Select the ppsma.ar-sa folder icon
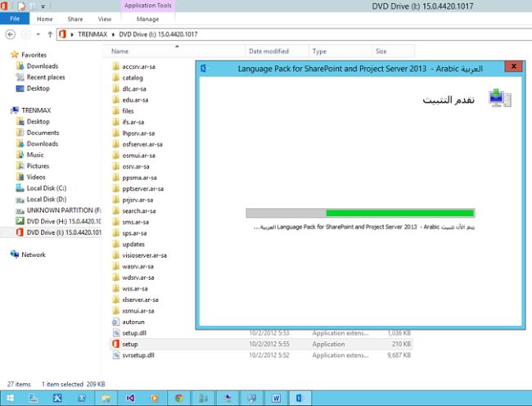Viewport: 532px width, 406px height. click(x=115, y=178)
